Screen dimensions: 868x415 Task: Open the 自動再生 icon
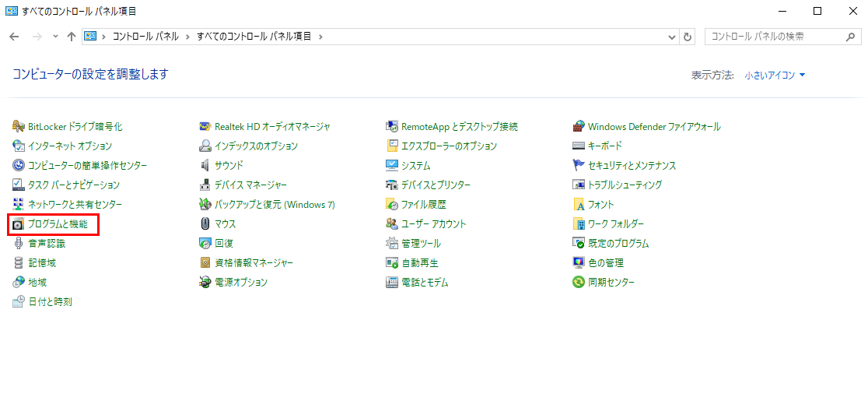pos(393,262)
